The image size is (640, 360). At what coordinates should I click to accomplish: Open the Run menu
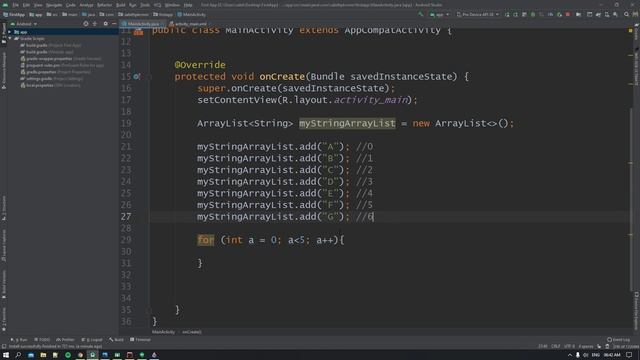pos(133,5)
